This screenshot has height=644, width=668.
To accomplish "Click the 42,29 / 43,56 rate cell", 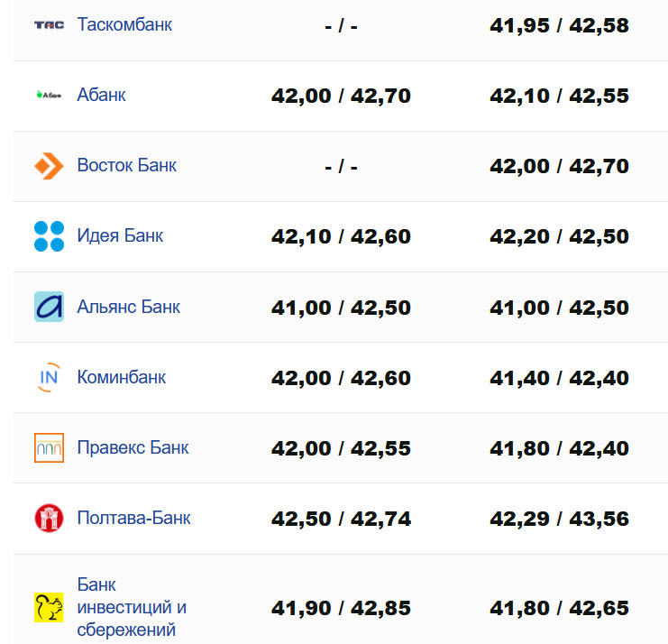I will point(559,519).
